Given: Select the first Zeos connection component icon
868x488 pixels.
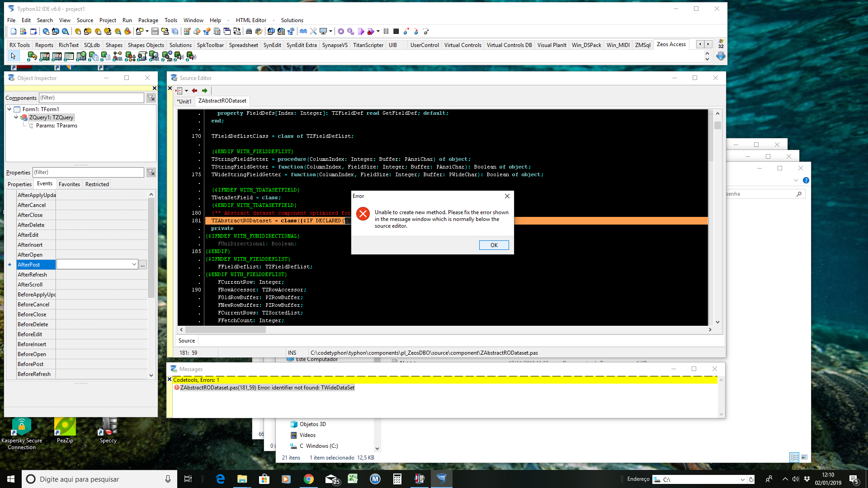Looking at the screenshot, I should click(32, 56).
